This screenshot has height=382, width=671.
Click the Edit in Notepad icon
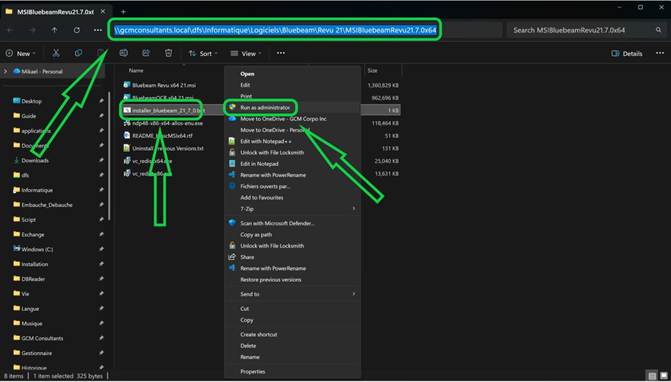[x=232, y=164]
